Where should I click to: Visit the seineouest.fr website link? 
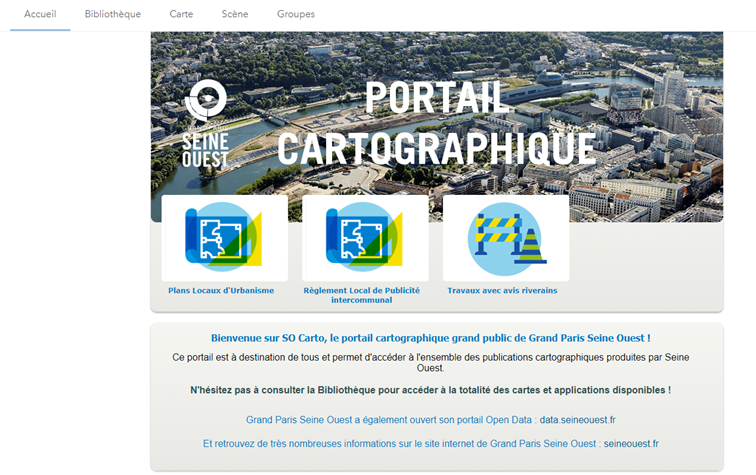(x=631, y=443)
